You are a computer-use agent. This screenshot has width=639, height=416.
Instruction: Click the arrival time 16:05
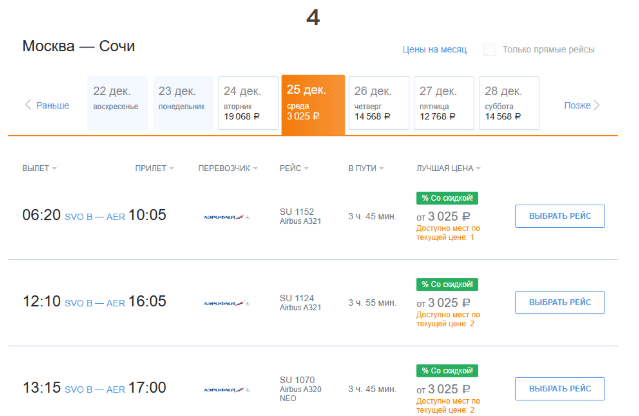[x=147, y=301]
